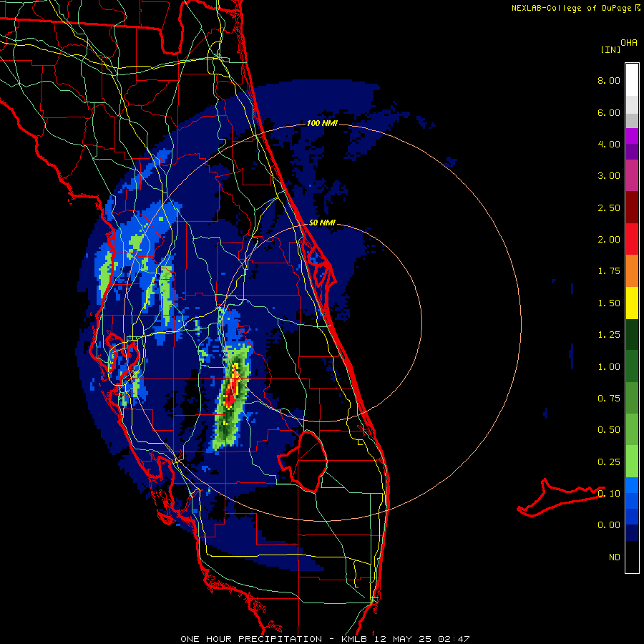Click the 1.00 legend value
The height and width of the screenshot is (644, 644).
pyautogui.click(x=609, y=367)
